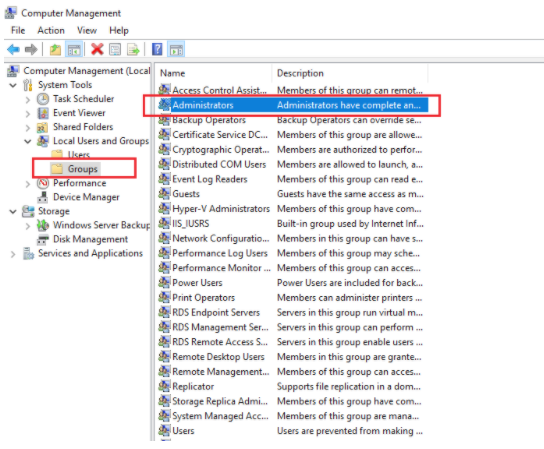Viewport: 544px width, 449px height.
Task: Click the Shared Folders icon in tree
Action: (43, 127)
